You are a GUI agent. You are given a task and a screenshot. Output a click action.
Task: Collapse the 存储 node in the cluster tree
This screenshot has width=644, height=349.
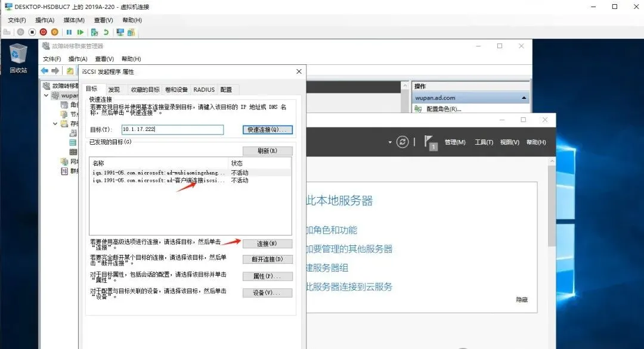click(x=54, y=123)
